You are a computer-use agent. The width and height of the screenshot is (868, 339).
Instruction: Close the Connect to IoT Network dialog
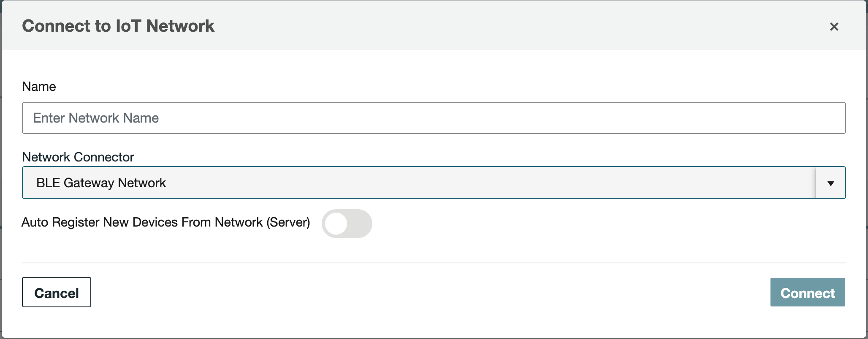point(834,27)
